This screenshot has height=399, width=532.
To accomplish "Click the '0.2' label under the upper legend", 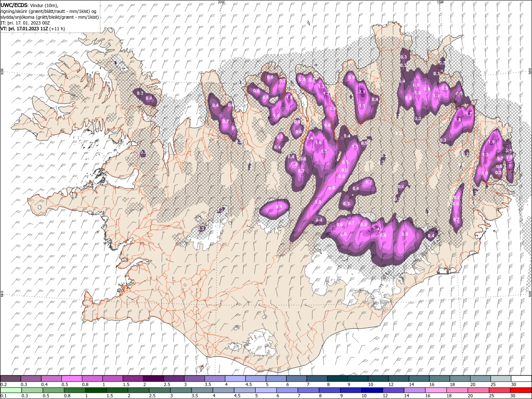I will tap(3, 384).
